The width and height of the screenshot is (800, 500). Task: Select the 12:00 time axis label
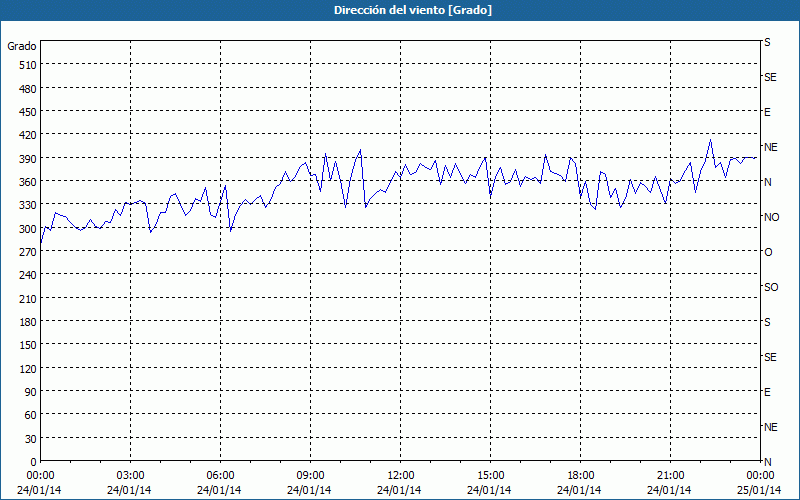401,476
